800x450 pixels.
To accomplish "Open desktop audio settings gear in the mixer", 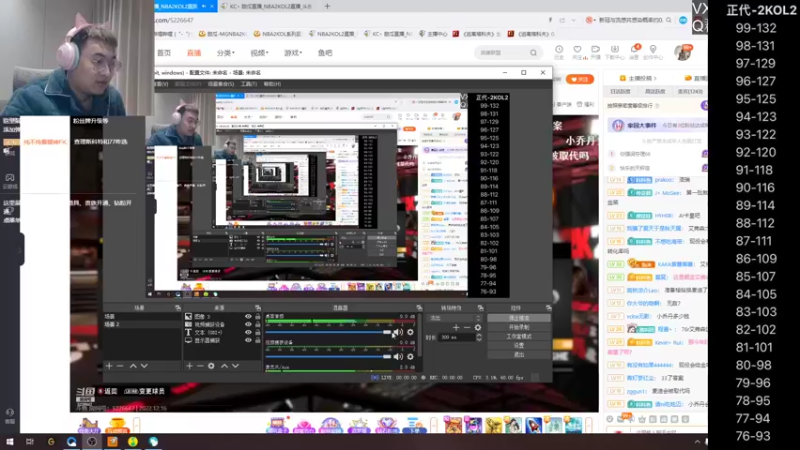I will 410,332.
